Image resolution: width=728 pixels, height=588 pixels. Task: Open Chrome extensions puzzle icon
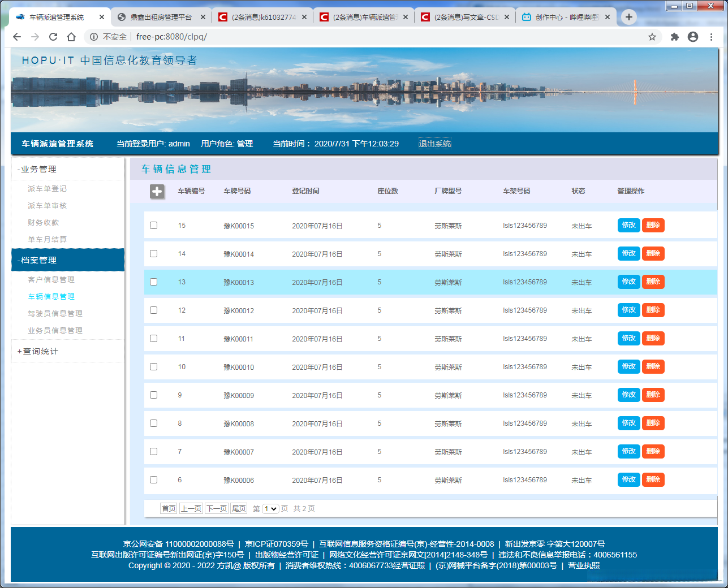(674, 37)
